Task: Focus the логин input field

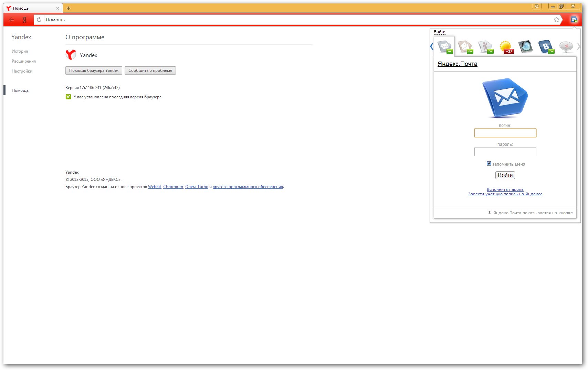Action: 505,133
